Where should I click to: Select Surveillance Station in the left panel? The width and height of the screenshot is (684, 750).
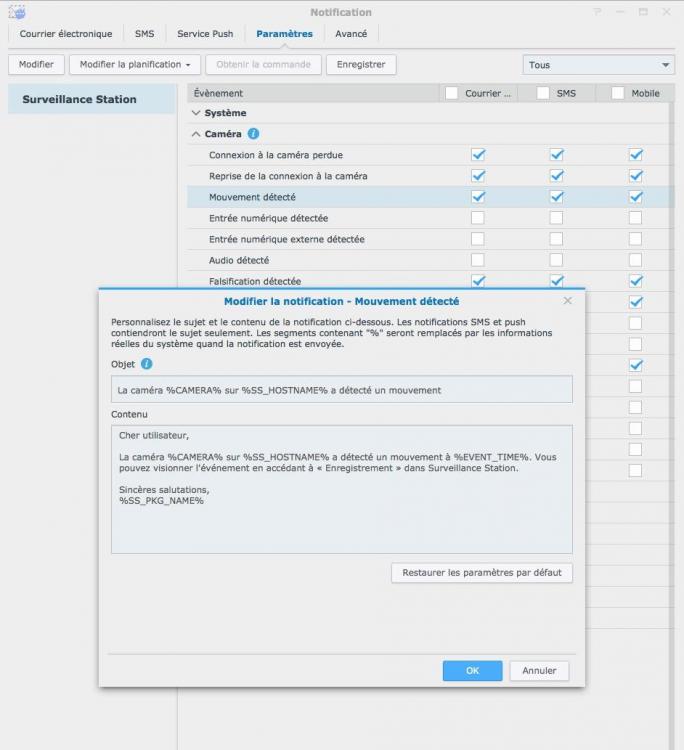coord(92,99)
